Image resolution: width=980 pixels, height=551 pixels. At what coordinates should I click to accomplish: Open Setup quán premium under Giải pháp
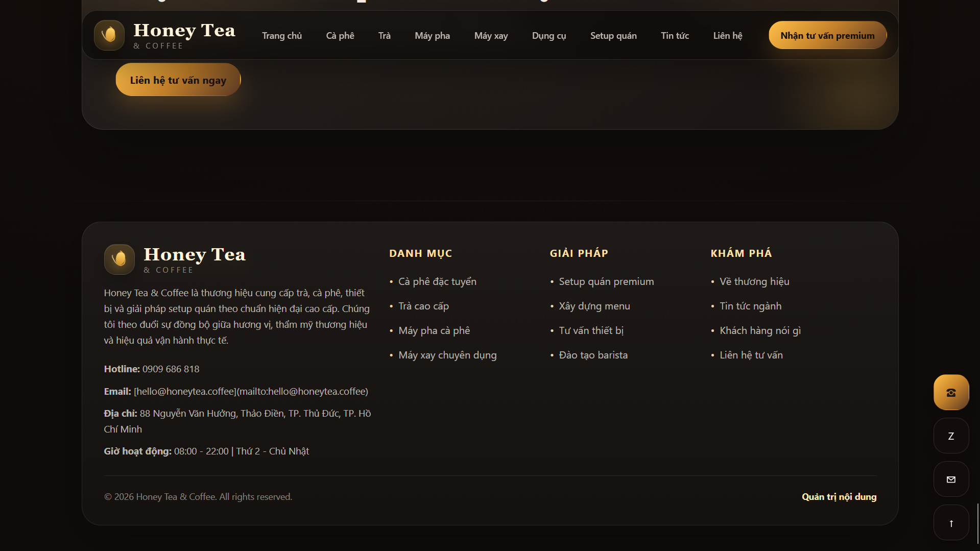[x=606, y=281]
